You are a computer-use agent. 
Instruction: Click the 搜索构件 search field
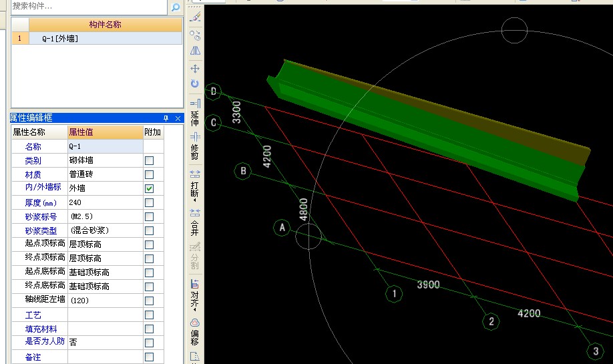89,7
